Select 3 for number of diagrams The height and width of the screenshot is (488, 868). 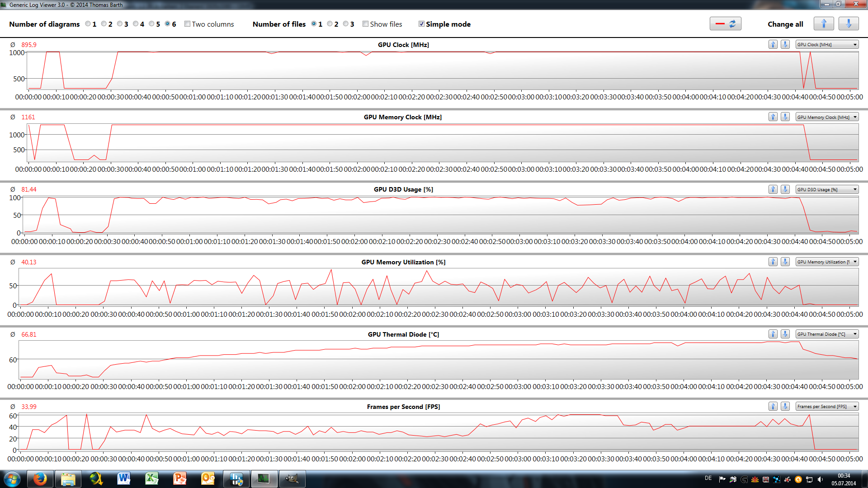click(120, 24)
